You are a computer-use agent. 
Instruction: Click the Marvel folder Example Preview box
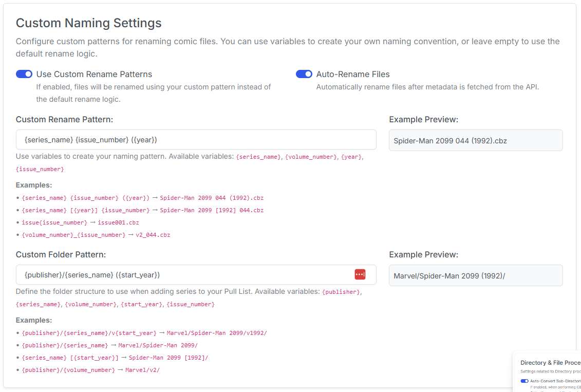click(475, 275)
